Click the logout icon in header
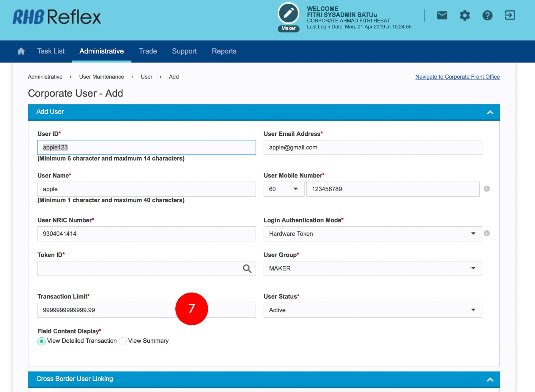 click(510, 15)
